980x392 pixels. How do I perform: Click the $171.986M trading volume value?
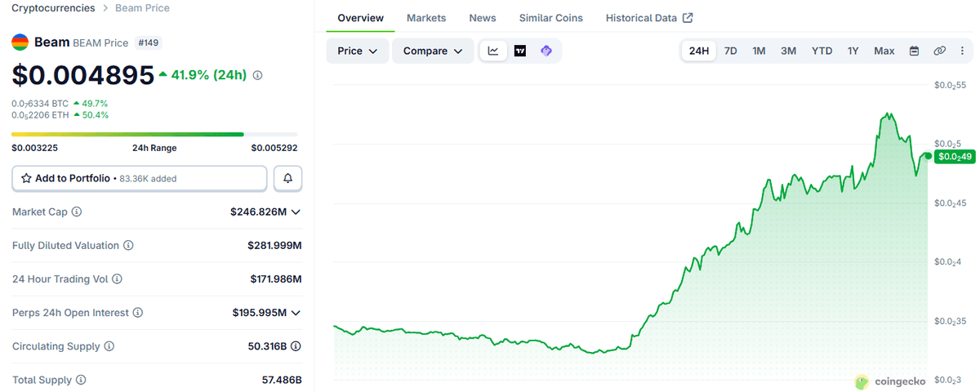pos(276,279)
